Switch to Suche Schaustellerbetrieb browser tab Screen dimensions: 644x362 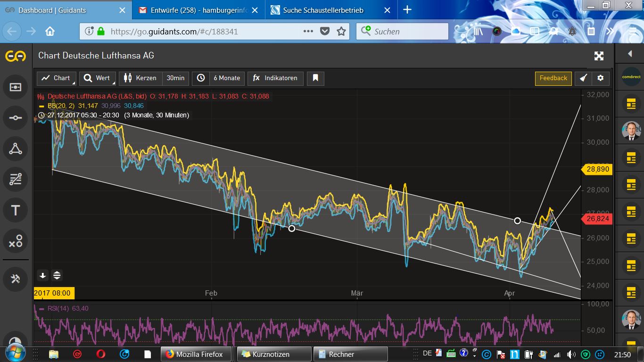(323, 10)
